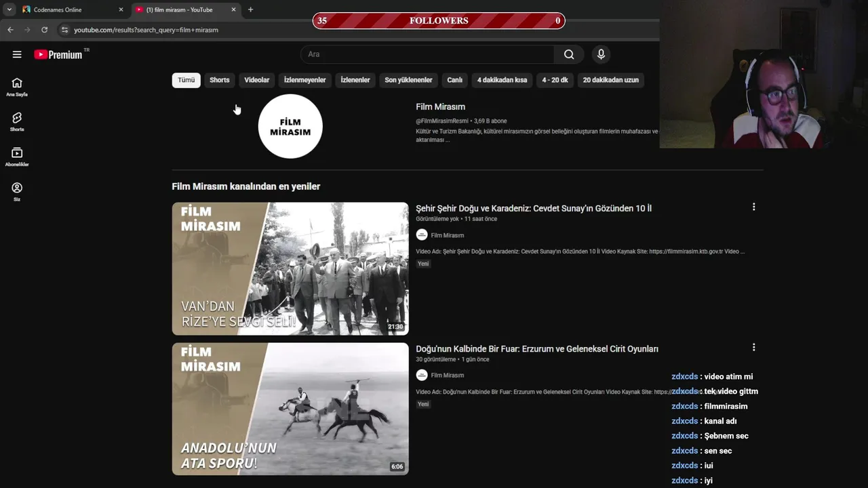Click chat message 'Şebnem sec'

pyautogui.click(x=726, y=436)
